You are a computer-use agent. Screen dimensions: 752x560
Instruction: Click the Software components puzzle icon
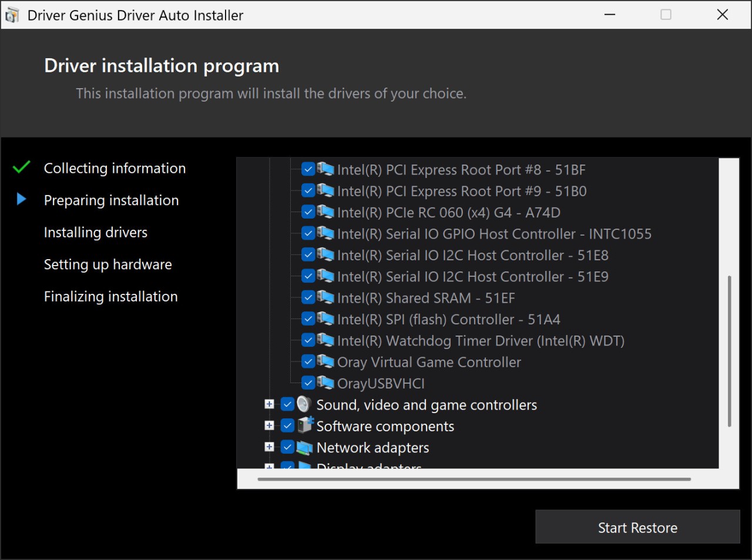(x=305, y=425)
